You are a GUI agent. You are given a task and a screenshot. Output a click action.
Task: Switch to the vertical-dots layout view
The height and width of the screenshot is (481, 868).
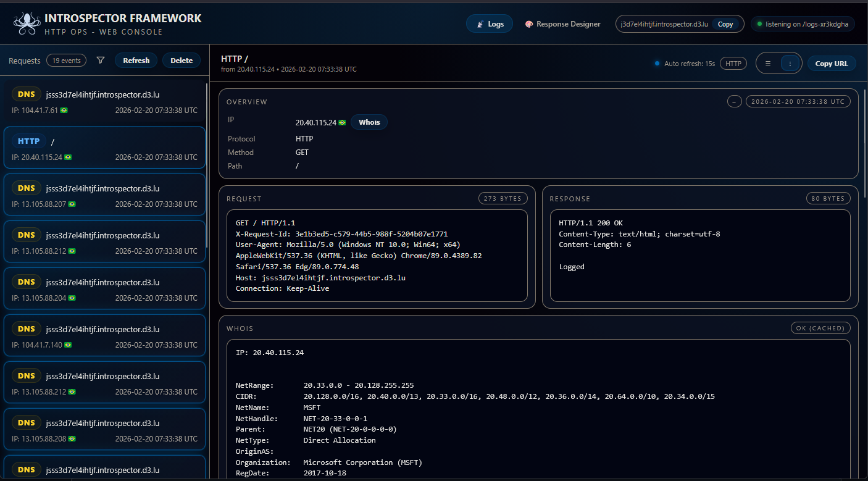790,63
